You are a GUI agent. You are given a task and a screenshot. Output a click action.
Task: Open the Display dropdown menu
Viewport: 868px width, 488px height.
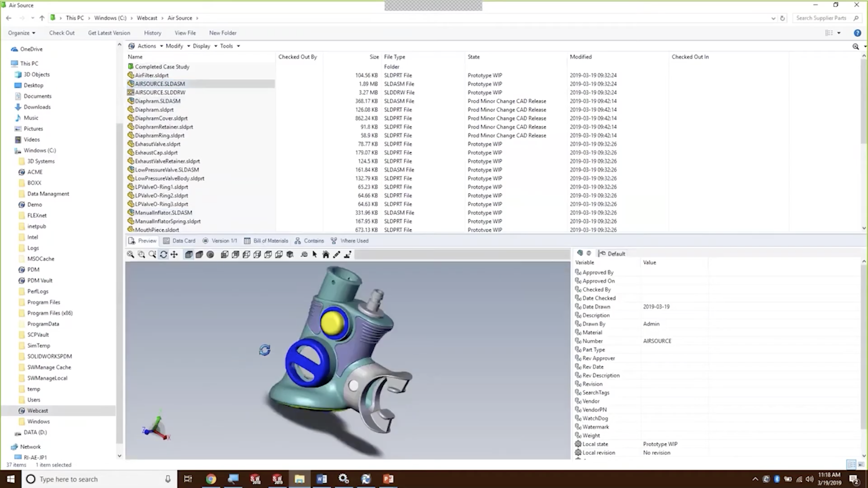[x=205, y=46]
